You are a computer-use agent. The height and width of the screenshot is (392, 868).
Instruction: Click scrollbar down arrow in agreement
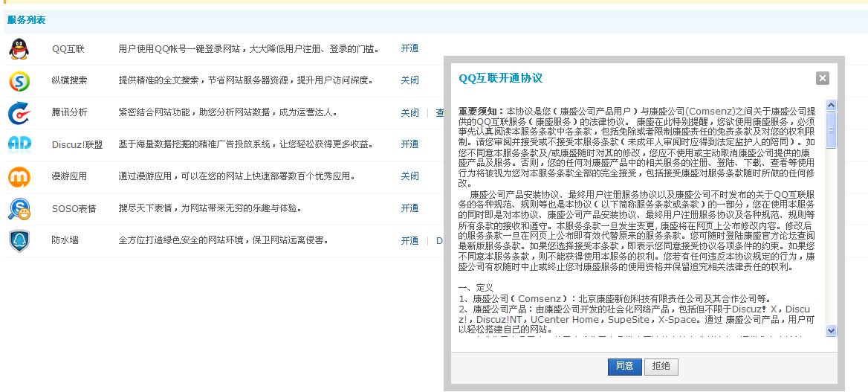pos(831,330)
